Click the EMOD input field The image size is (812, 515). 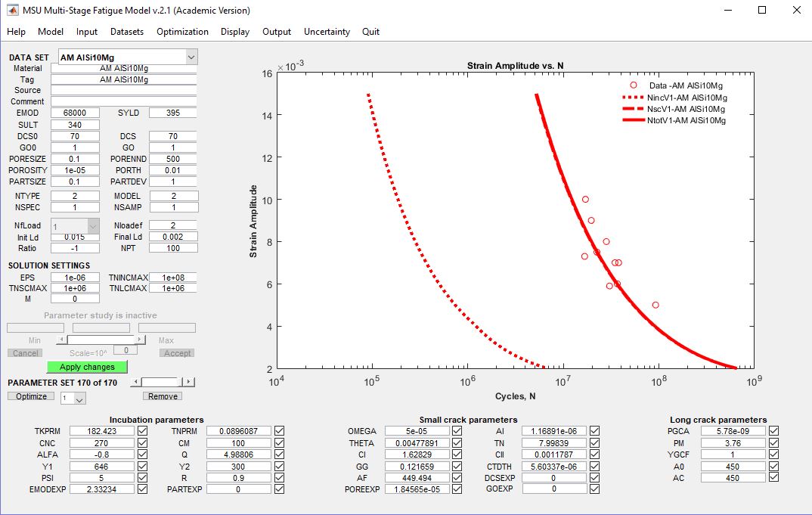[75, 113]
